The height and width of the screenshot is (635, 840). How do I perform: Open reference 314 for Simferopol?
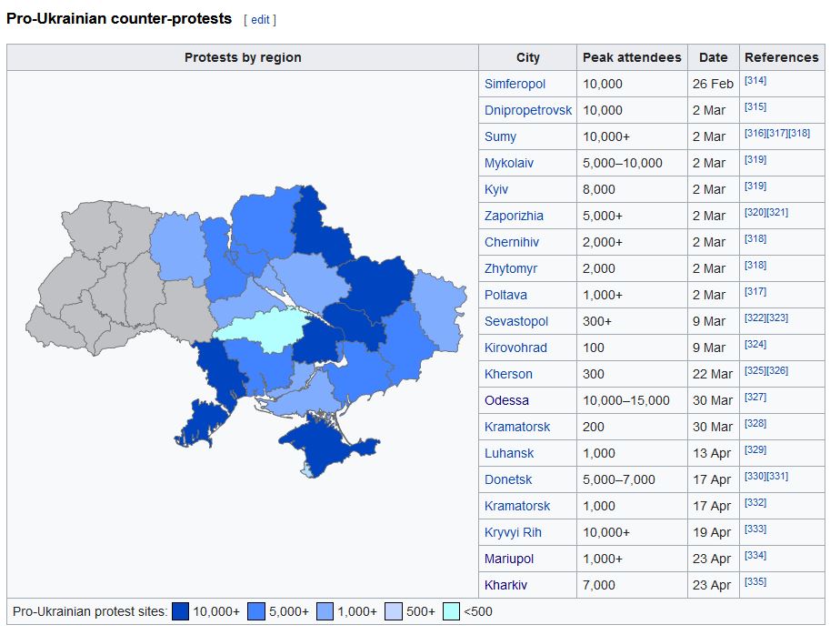pos(755,81)
